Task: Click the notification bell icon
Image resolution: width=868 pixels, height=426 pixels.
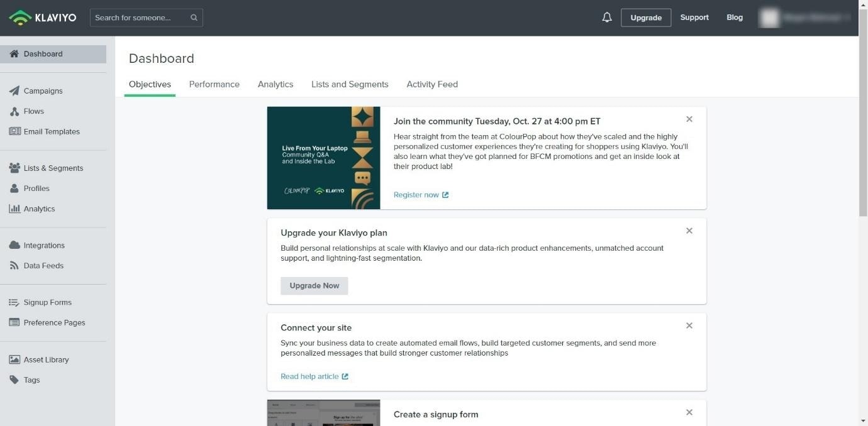Action: [x=606, y=18]
